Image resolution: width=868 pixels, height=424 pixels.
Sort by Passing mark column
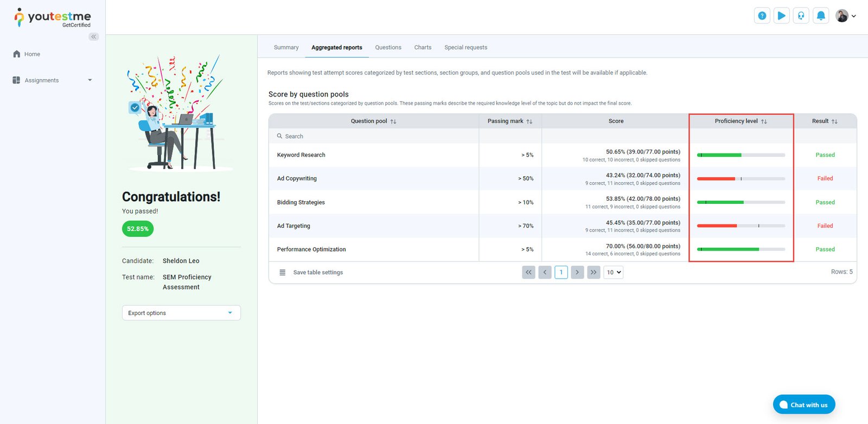pyautogui.click(x=529, y=121)
